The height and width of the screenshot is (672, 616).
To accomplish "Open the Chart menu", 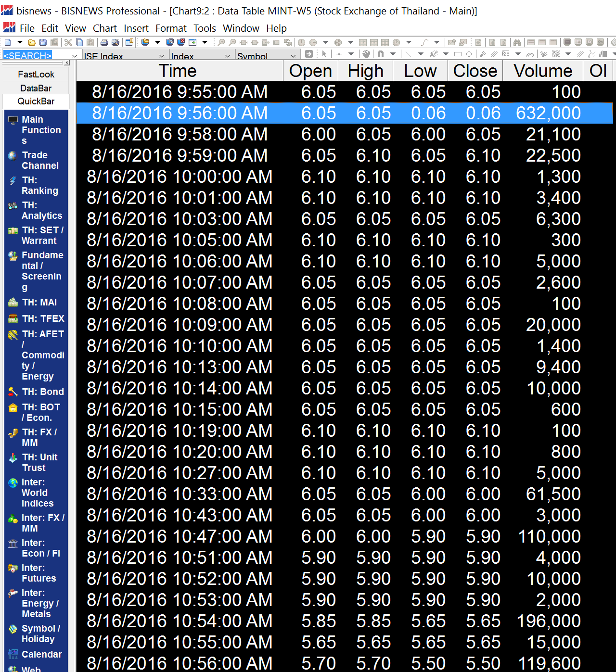I will (104, 28).
